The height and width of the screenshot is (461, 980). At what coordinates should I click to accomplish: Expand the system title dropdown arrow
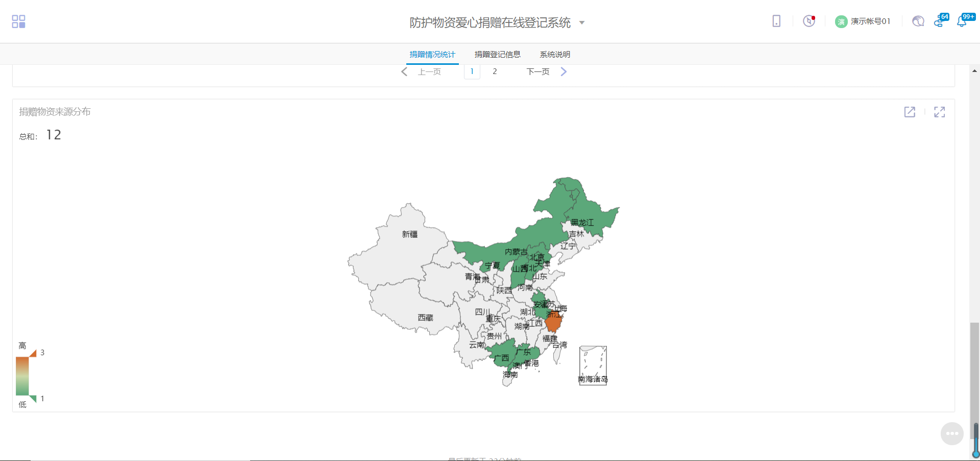click(582, 22)
